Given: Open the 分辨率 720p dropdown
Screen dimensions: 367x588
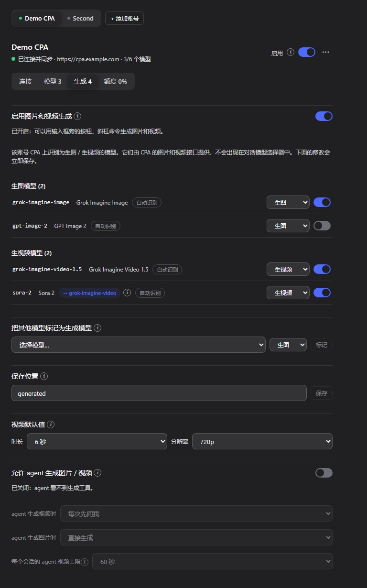Looking at the screenshot, I should coord(262,442).
